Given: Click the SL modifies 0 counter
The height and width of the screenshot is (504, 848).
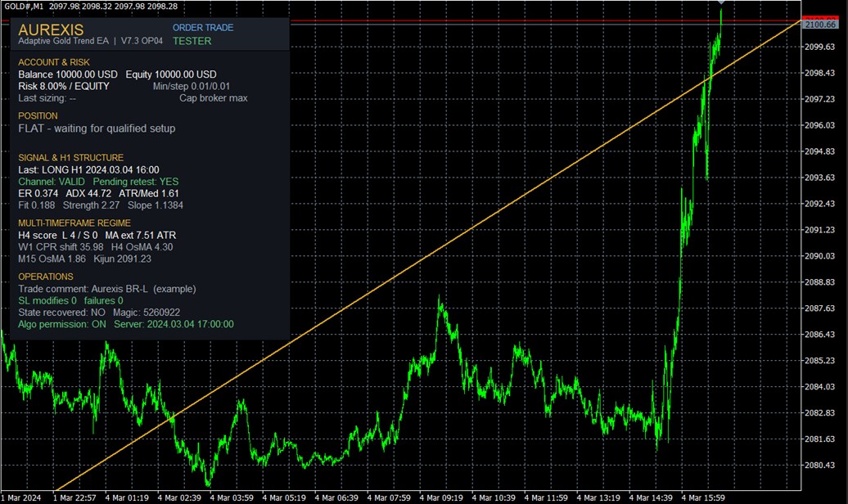Looking at the screenshot, I should pos(47,300).
